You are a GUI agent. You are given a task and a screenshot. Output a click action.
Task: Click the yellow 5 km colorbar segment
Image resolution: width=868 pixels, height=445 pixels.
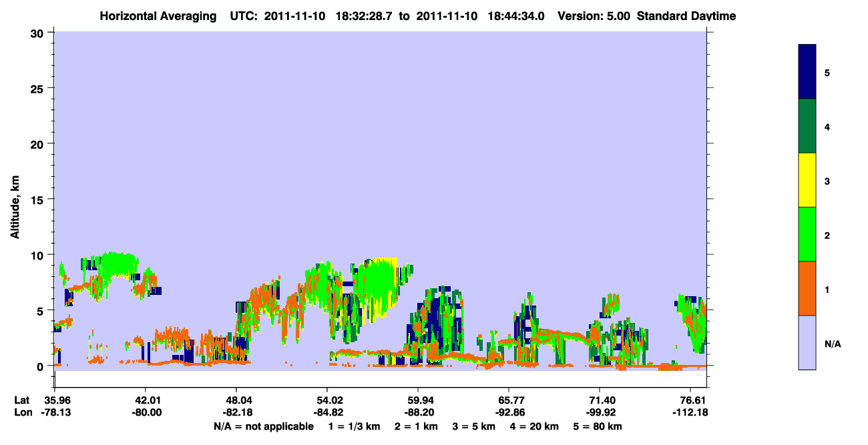coord(807,180)
